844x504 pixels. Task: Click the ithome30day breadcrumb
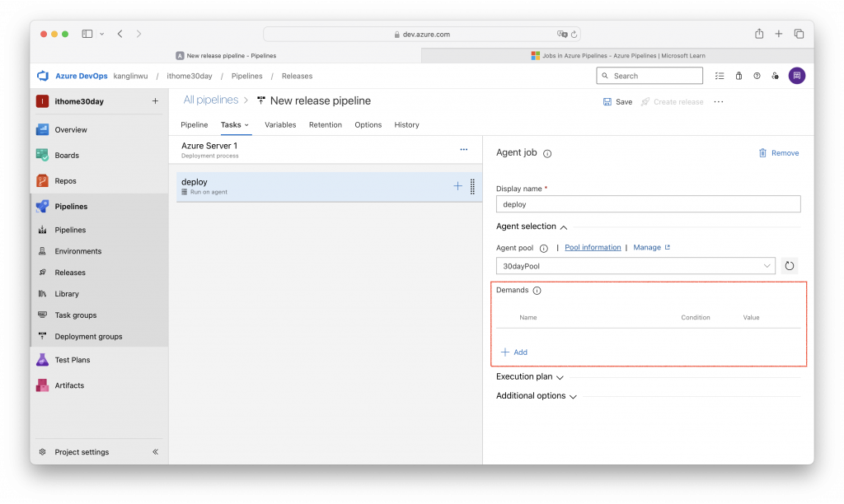coord(190,76)
